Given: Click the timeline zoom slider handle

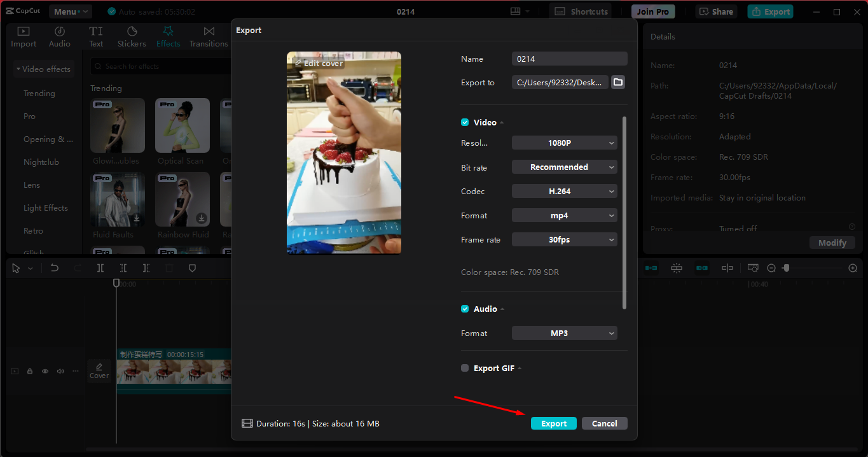Looking at the screenshot, I should [x=786, y=268].
